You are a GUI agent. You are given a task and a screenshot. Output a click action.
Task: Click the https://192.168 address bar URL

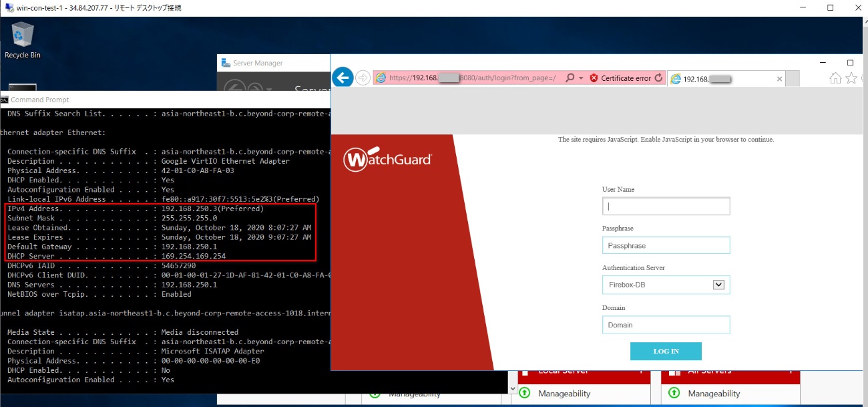pos(472,78)
